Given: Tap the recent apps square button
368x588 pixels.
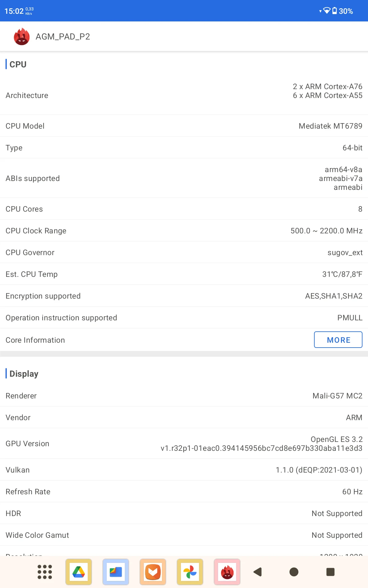Looking at the screenshot, I should point(330,572).
